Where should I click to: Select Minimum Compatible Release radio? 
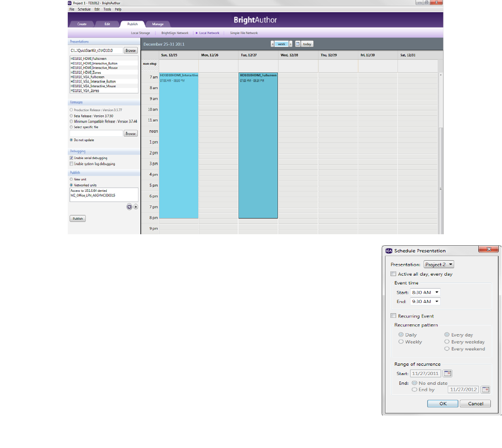pos(72,121)
